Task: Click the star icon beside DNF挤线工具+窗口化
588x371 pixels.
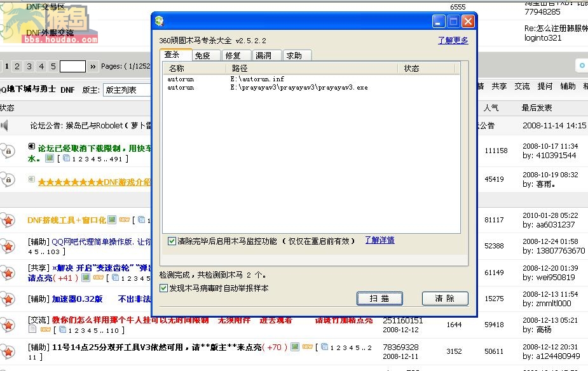Action: (8, 220)
